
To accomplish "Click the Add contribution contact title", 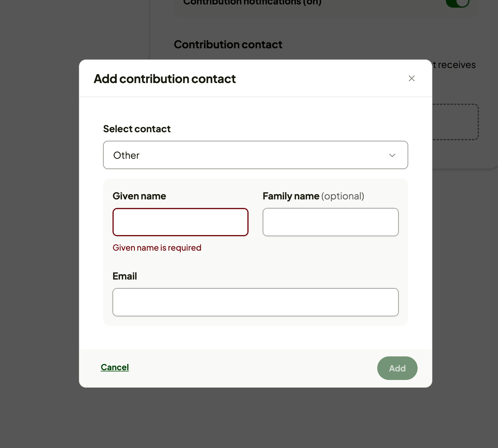I will click(x=164, y=79).
